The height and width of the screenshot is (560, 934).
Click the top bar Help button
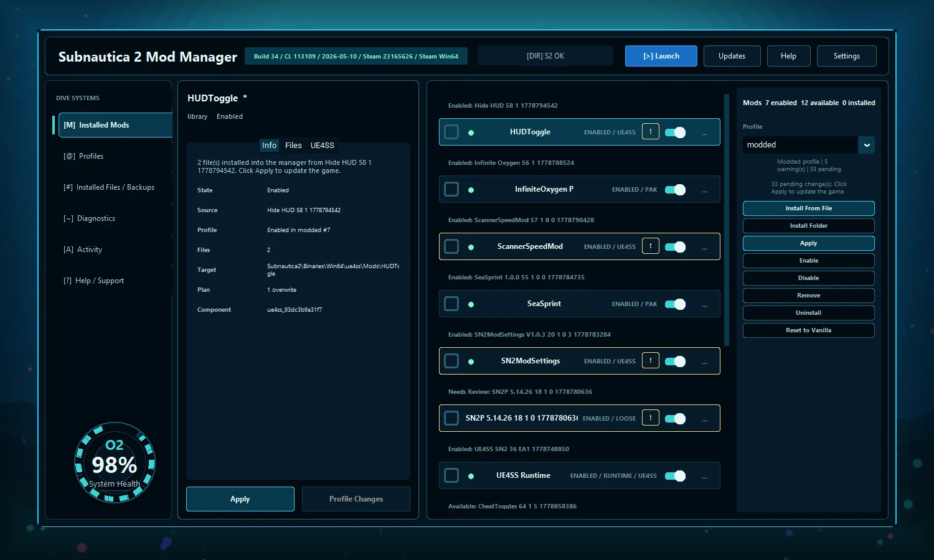click(789, 56)
